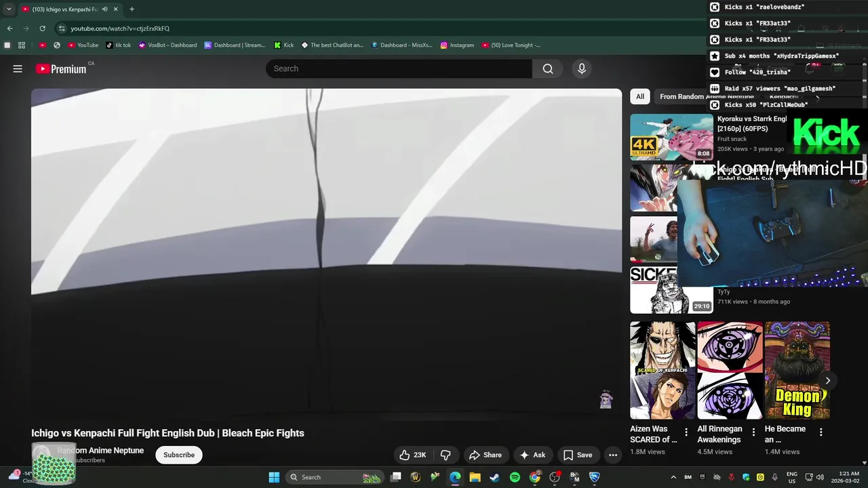
Task: Open the Windows Start menu
Action: click(x=274, y=477)
